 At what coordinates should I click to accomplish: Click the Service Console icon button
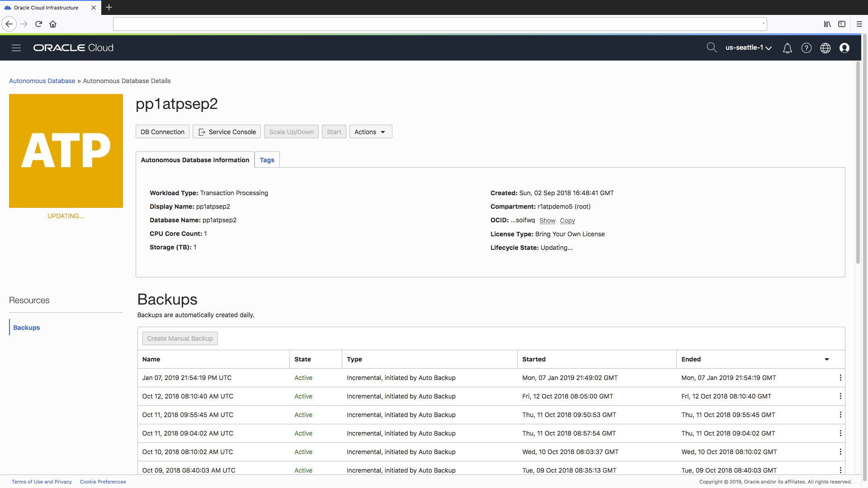pos(202,132)
